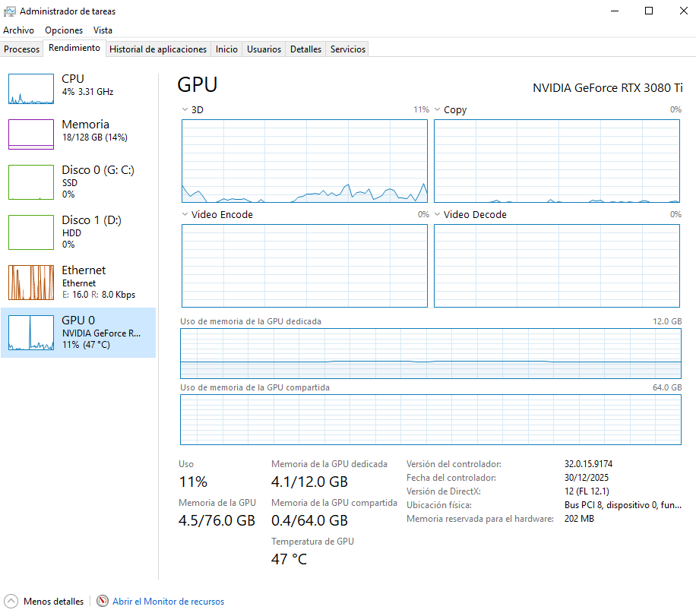The height and width of the screenshot is (616, 696).
Task: Switch to the Detalles tab
Action: [x=305, y=49]
